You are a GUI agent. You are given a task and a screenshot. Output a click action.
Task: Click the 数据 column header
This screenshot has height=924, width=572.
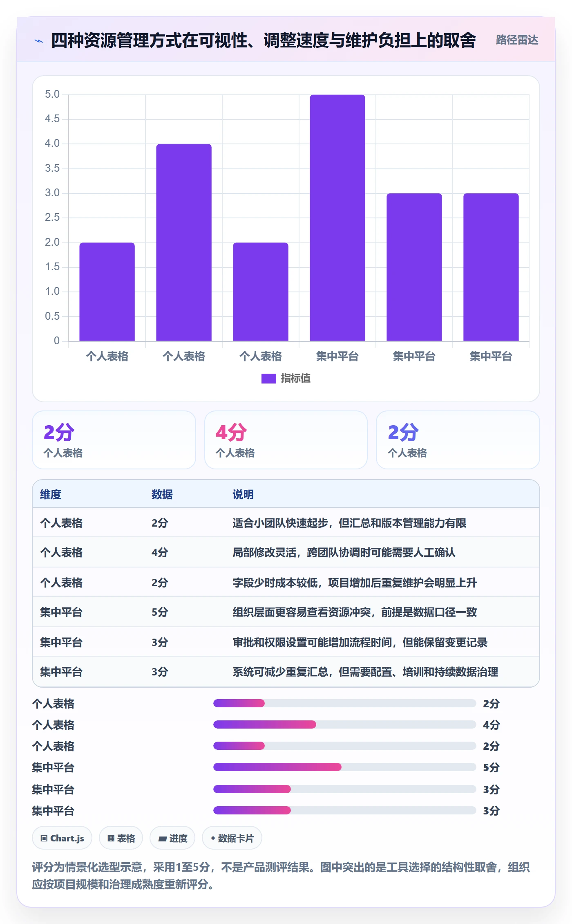point(162,494)
